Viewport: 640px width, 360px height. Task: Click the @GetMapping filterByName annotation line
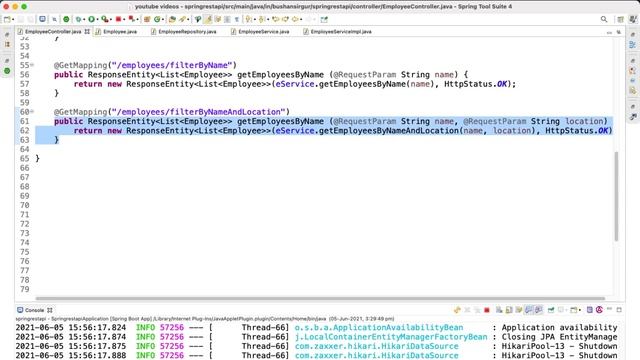(x=145, y=65)
